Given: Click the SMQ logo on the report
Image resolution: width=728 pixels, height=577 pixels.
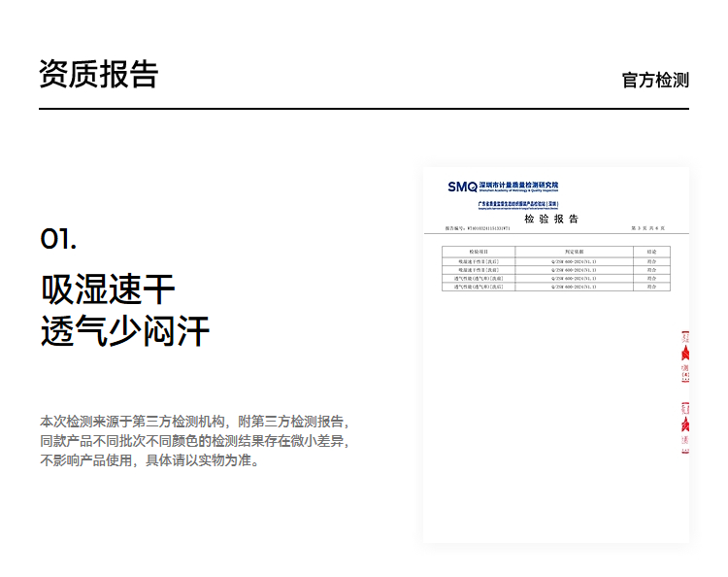Looking at the screenshot, I should [462, 187].
